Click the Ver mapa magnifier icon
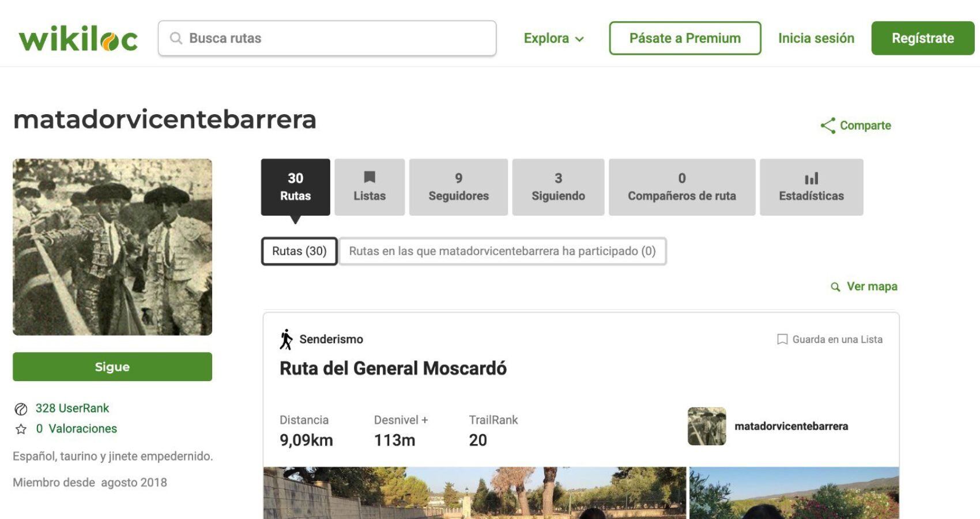The image size is (980, 519). [x=835, y=287]
